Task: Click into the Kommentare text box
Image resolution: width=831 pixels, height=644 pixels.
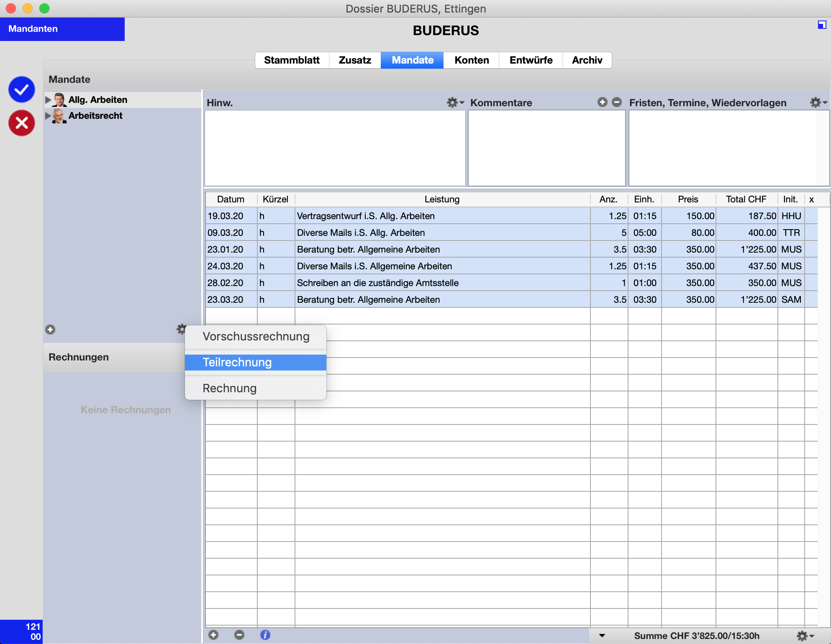Action: pyautogui.click(x=546, y=148)
